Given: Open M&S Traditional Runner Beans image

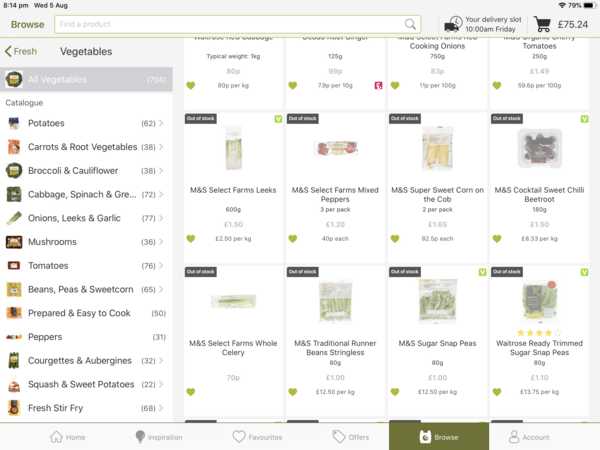Looking at the screenshot, I should pyautogui.click(x=335, y=302).
